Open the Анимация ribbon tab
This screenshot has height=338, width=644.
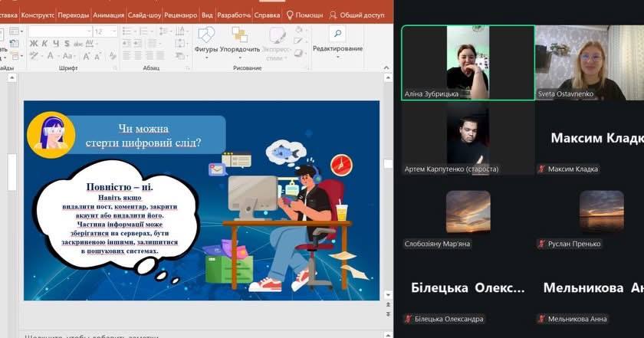pos(110,15)
